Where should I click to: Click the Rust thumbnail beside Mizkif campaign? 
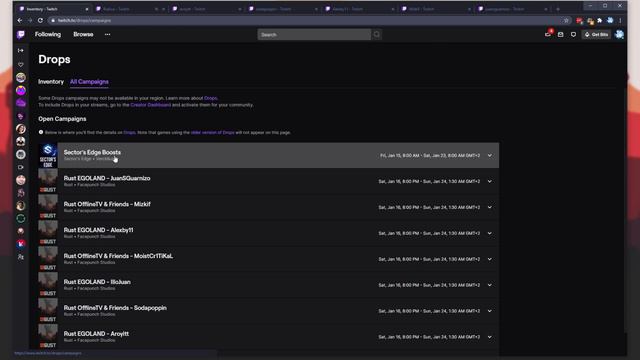(x=48, y=207)
